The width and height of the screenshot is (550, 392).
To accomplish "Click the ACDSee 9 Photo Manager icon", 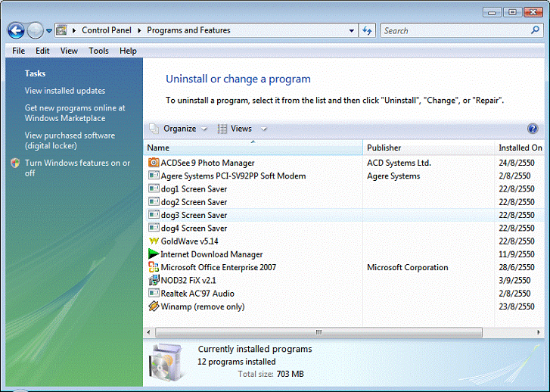I will click(x=154, y=162).
